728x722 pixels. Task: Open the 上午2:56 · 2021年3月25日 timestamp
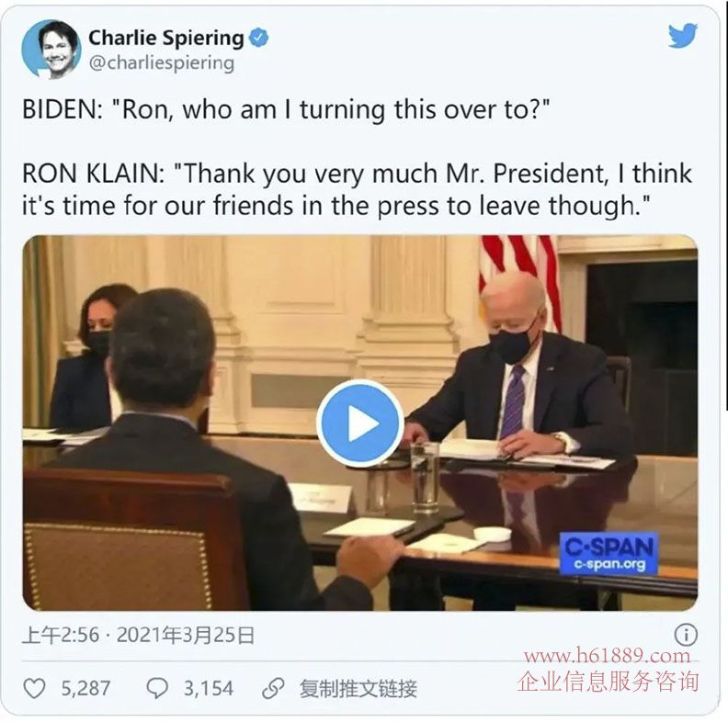pos(139,636)
